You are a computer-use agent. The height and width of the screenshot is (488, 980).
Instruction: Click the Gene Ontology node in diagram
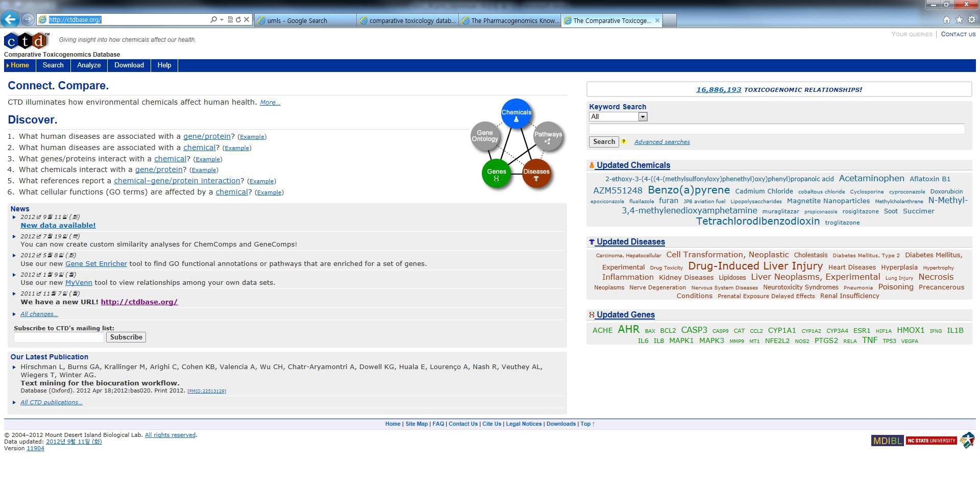485,136
